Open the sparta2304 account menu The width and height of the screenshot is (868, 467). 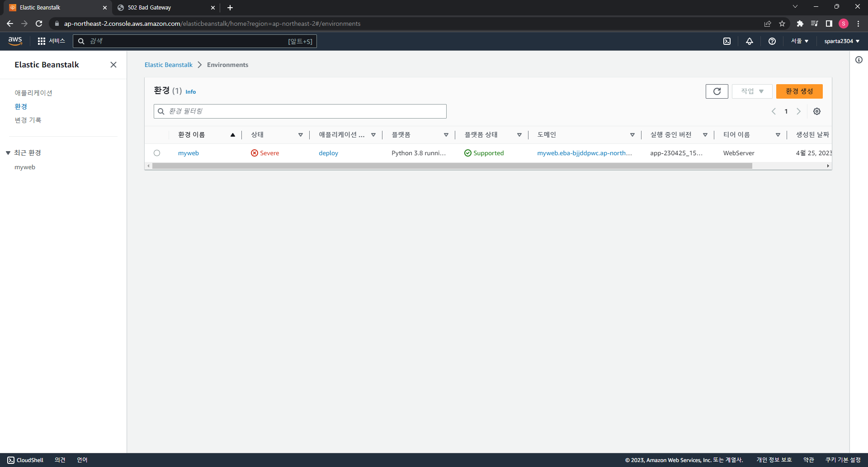[842, 41]
